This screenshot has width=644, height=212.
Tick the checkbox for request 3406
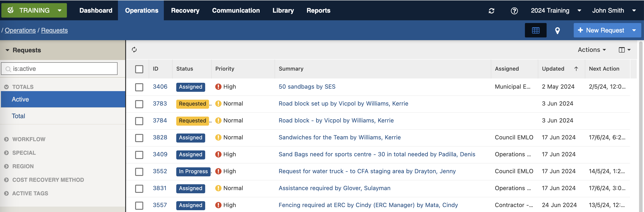(x=139, y=87)
